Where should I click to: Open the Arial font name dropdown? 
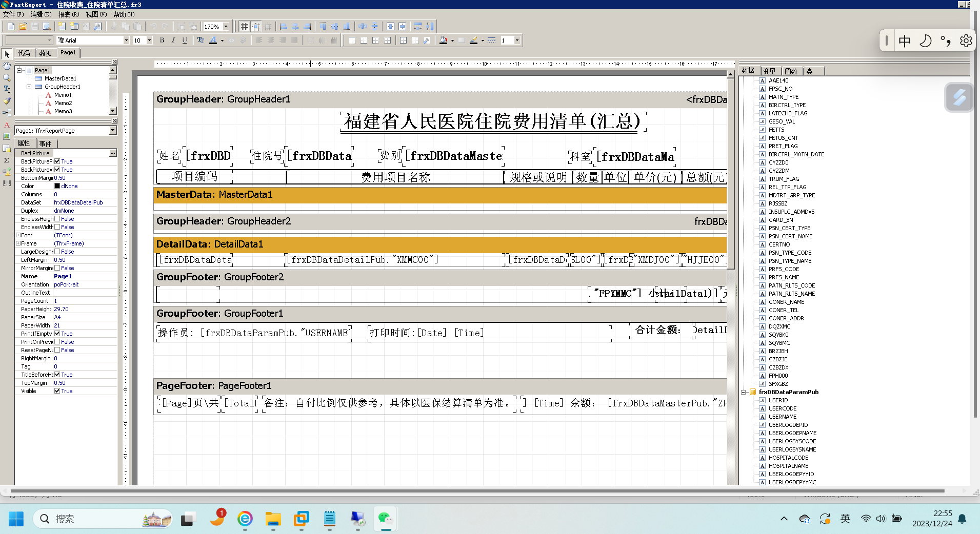(126, 40)
